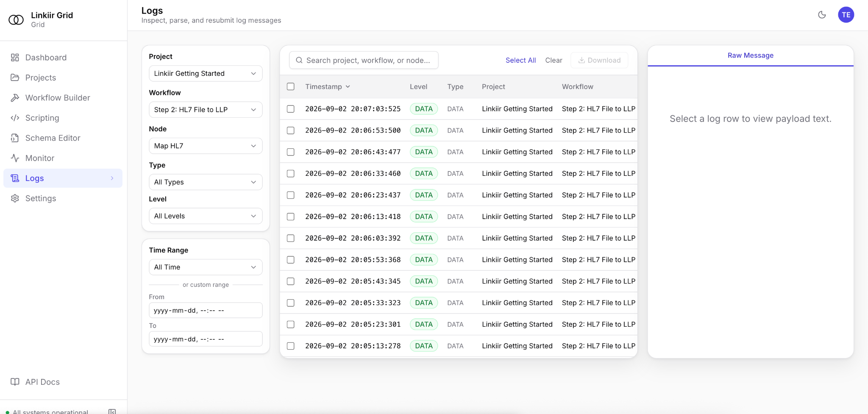Click the Scripting code brackets icon
The width and height of the screenshot is (868, 414).
pyautogui.click(x=15, y=118)
